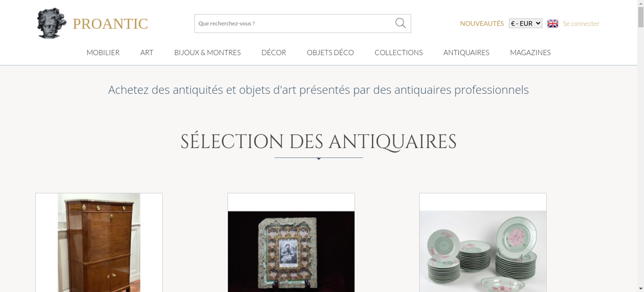
Task: Open the framed religious image thumbnail
Action: [291, 242]
